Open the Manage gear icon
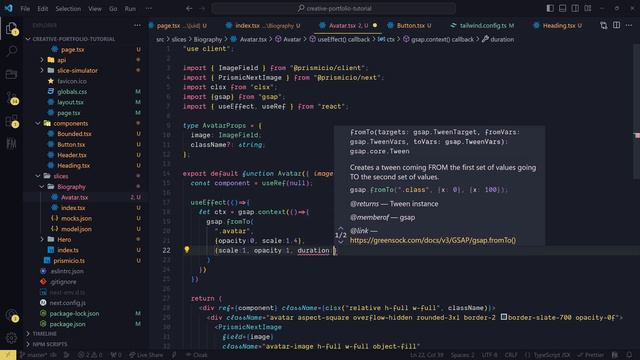Screen dimensions: 640x360 pos(12,338)
